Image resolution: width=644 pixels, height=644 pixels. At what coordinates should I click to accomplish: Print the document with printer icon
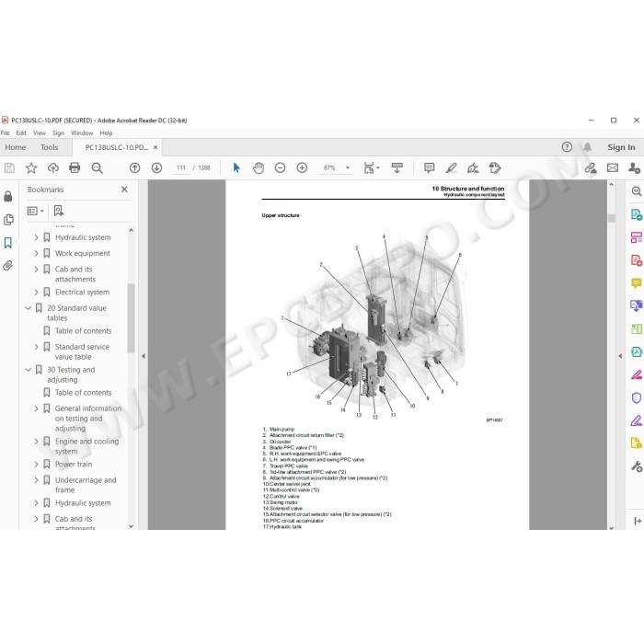tap(75, 168)
